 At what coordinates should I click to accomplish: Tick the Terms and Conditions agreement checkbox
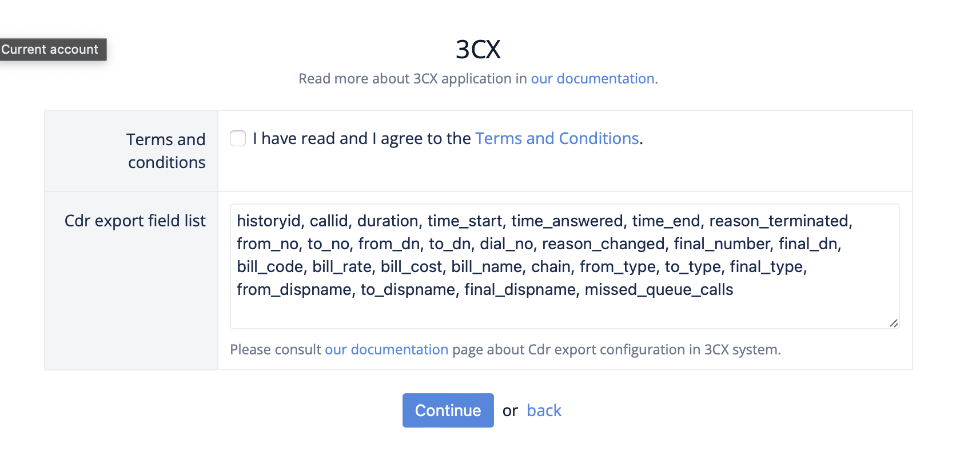(238, 138)
